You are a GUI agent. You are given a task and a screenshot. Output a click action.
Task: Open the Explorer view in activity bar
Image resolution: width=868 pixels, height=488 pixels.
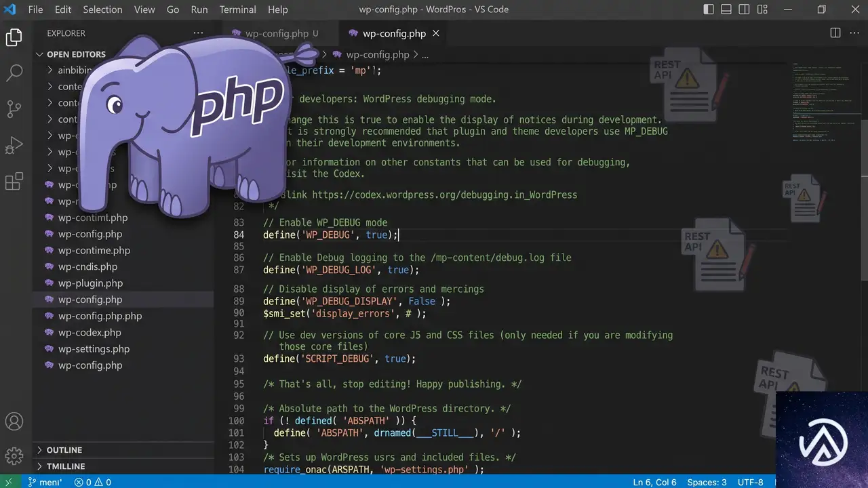coord(14,38)
